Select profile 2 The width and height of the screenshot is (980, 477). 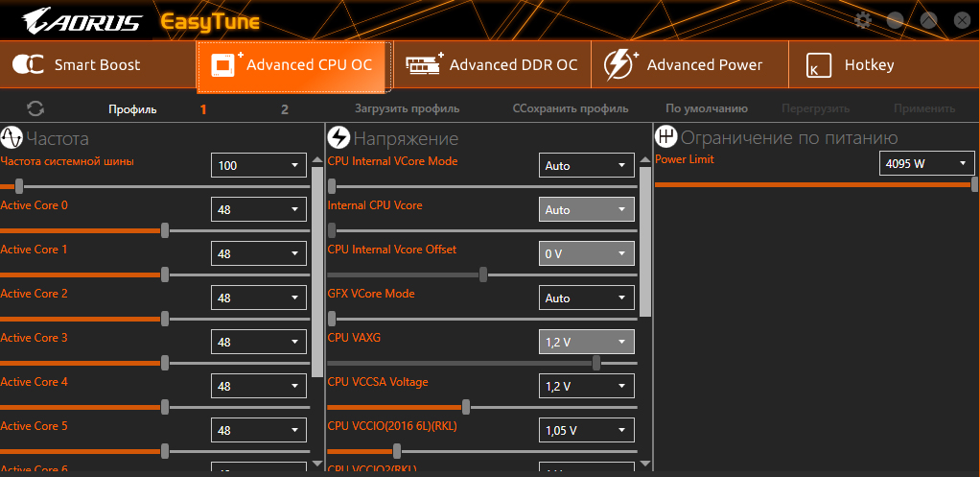point(285,109)
